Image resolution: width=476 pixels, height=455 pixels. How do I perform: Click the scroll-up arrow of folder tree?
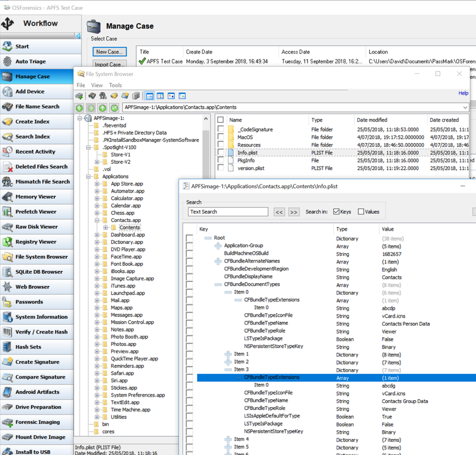pyautogui.click(x=206, y=119)
